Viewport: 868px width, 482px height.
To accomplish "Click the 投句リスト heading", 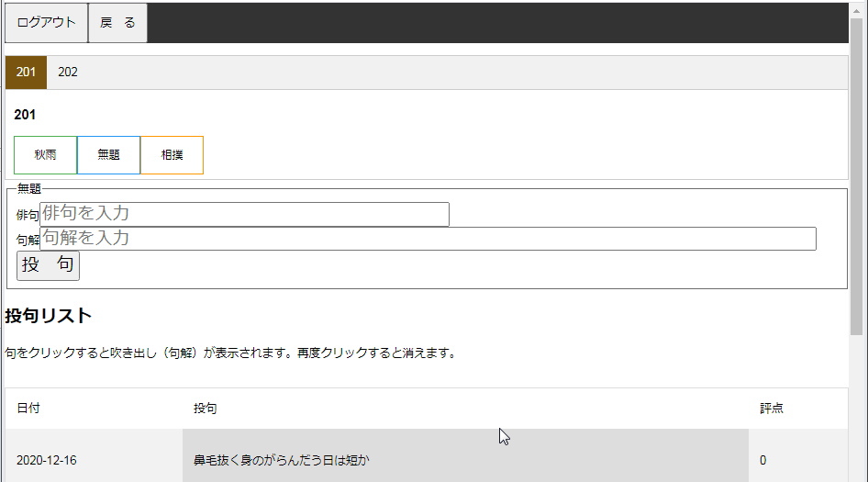I will tap(49, 316).
